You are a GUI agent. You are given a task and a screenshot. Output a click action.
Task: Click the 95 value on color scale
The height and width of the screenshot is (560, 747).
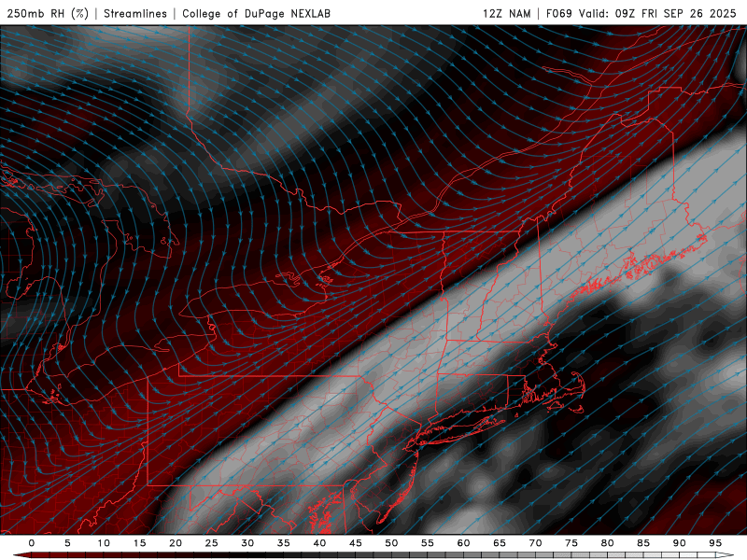715,543
